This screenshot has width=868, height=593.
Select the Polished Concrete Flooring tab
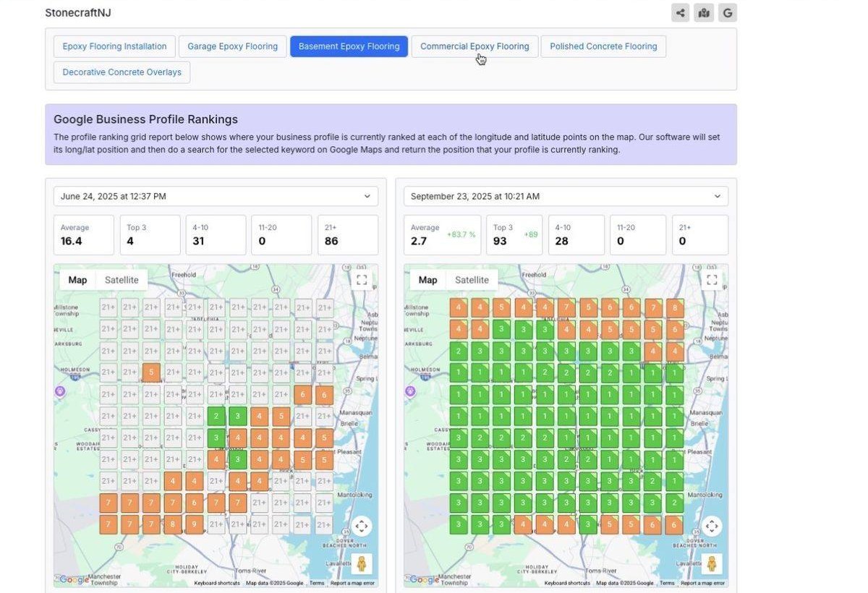(603, 46)
